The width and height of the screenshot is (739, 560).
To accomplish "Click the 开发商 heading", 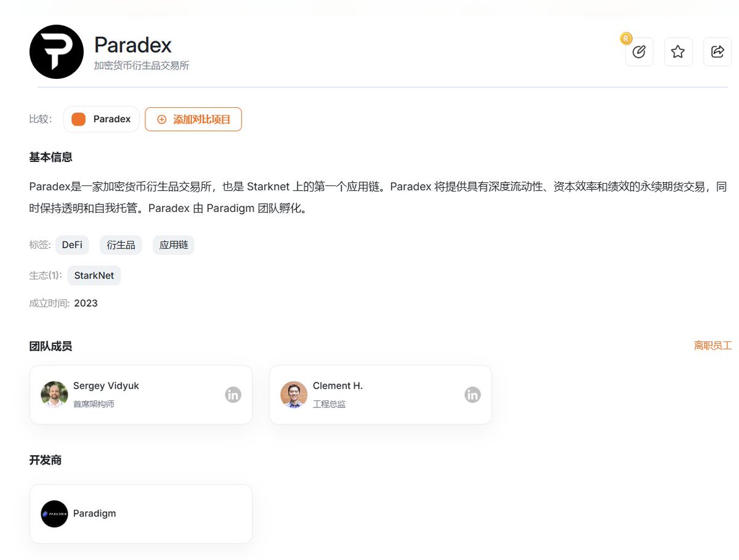I will coord(46,460).
